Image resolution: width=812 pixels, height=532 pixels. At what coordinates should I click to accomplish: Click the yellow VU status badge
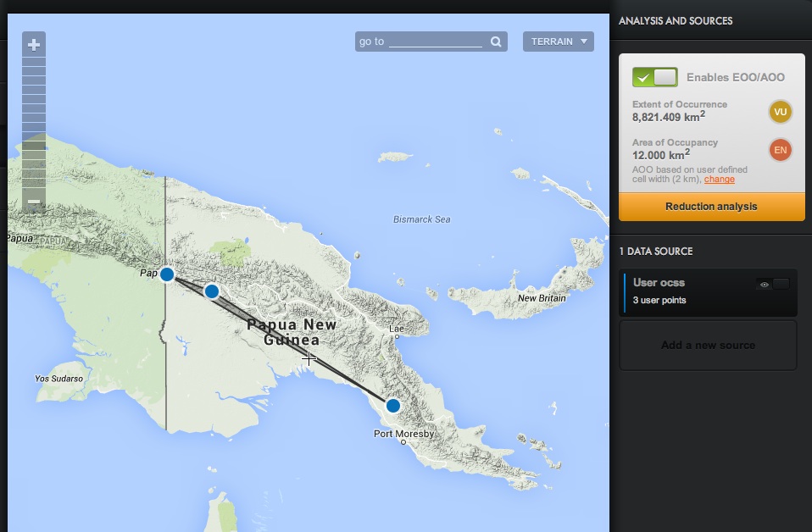780,112
